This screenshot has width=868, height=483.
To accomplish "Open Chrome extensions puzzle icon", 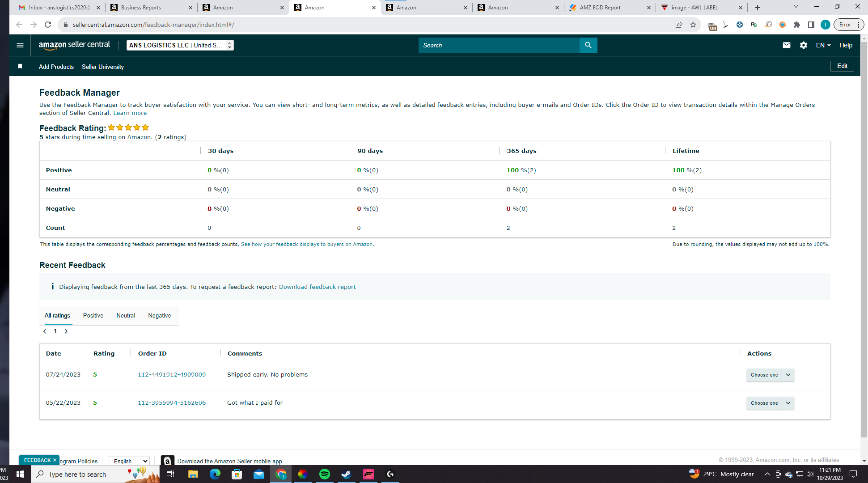I will click(797, 25).
